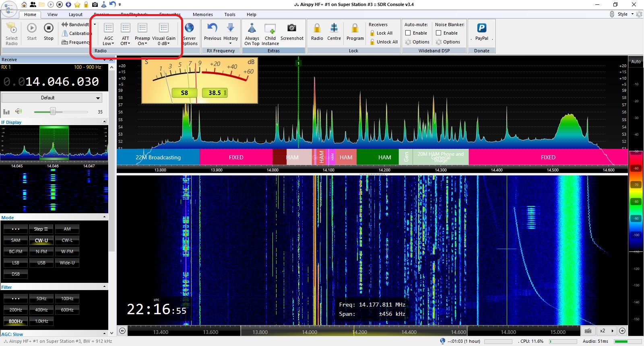Open Child Instance from ribbon

tap(270, 28)
